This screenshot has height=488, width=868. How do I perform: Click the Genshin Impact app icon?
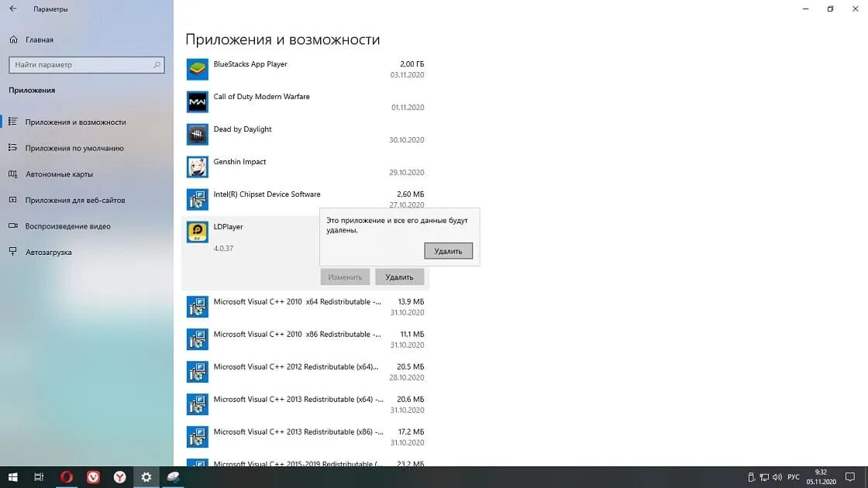click(x=197, y=167)
